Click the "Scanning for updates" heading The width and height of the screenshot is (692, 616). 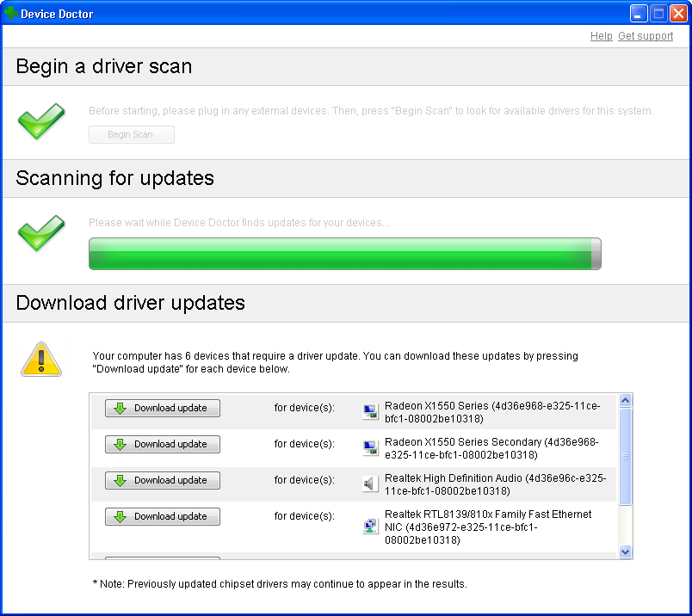pos(114,178)
